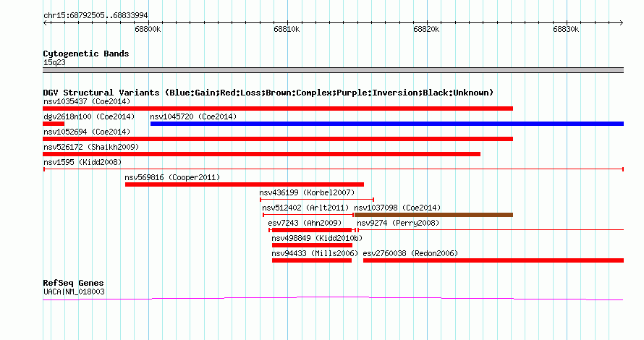
Task: Click the red bar under nsv1035437
Action: [278, 109]
